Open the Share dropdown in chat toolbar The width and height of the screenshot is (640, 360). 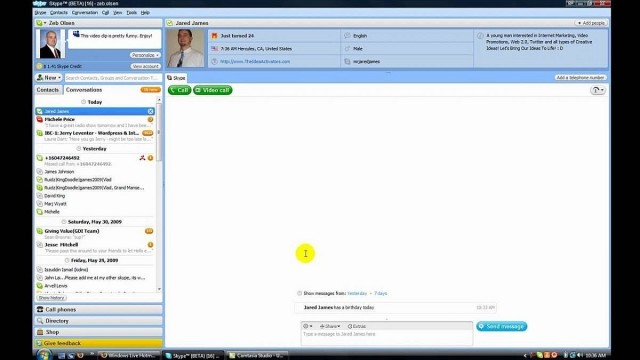330,326
